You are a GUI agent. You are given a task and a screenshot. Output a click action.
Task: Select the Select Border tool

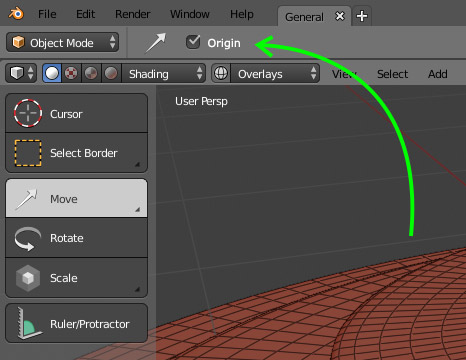pyautogui.click(x=76, y=153)
